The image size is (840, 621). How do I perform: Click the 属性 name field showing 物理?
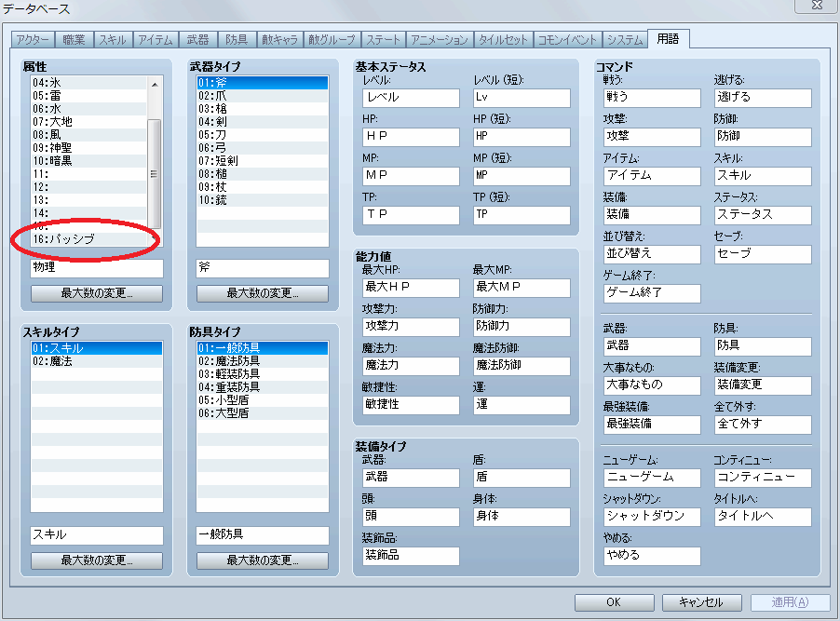tap(97, 268)
